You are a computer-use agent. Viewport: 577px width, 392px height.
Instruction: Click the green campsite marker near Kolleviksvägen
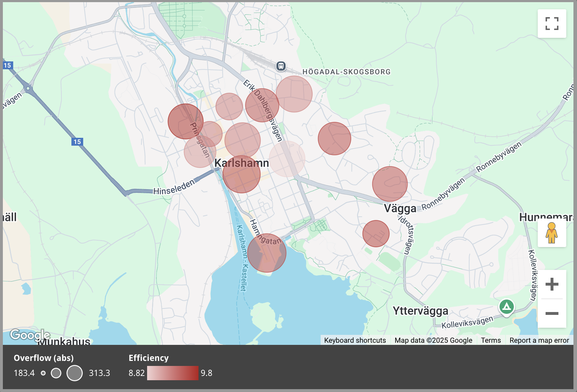506,307
